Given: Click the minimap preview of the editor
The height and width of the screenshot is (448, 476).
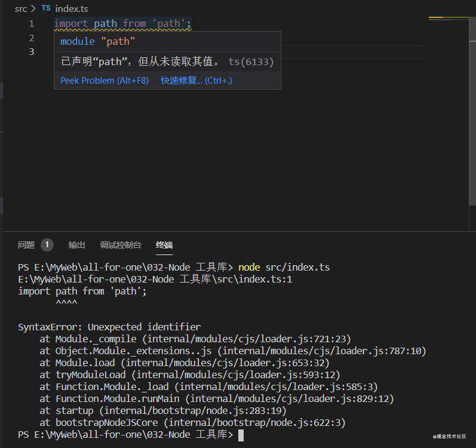Looking at the screenshot, I should coord(448,19).
